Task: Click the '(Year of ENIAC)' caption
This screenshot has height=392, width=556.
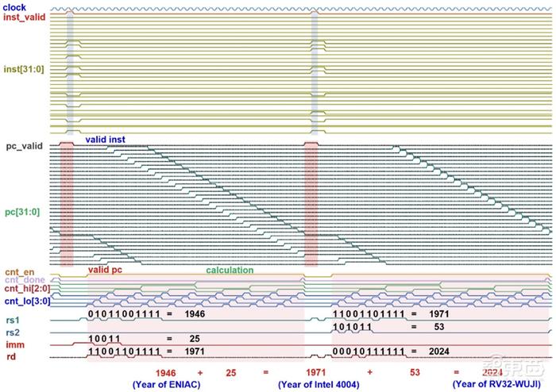Action: click(x=166, y=384)
